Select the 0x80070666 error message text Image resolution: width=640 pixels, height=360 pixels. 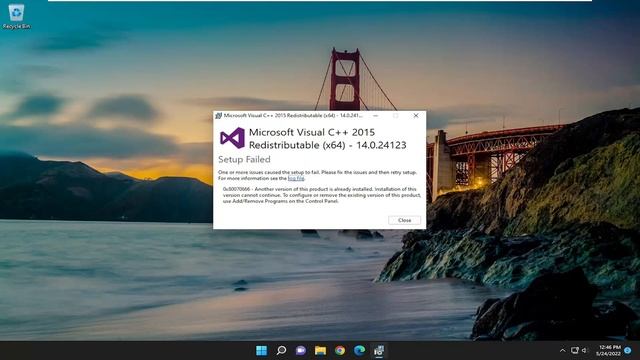coord(322,195)
